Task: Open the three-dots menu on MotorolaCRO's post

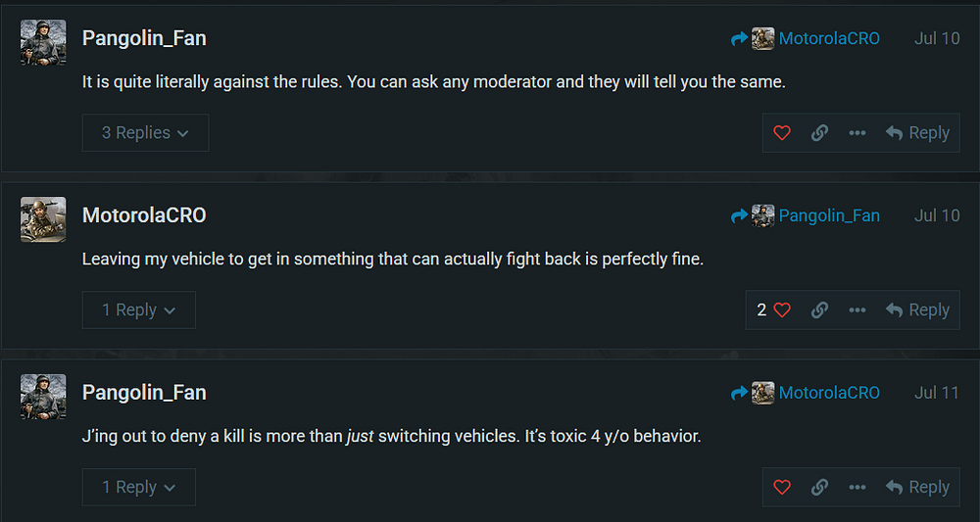Action: pos(857,310)
